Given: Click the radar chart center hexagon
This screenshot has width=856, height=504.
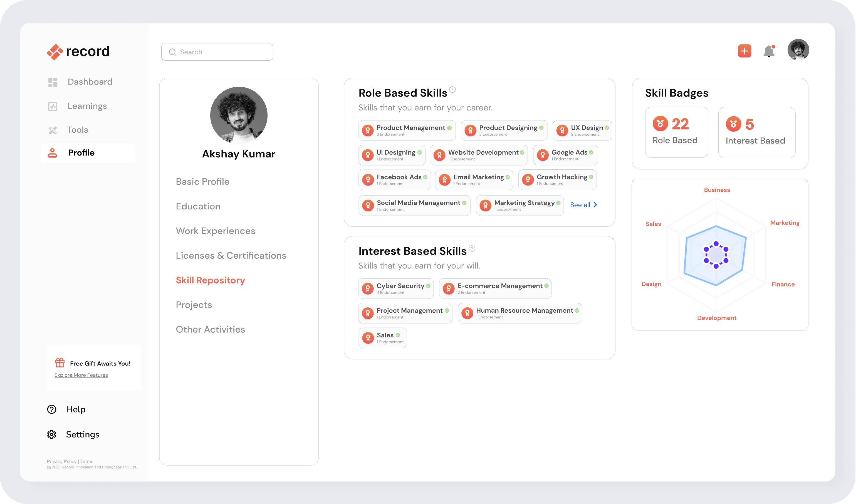Looking at the screenshot, I should [716, 255].
